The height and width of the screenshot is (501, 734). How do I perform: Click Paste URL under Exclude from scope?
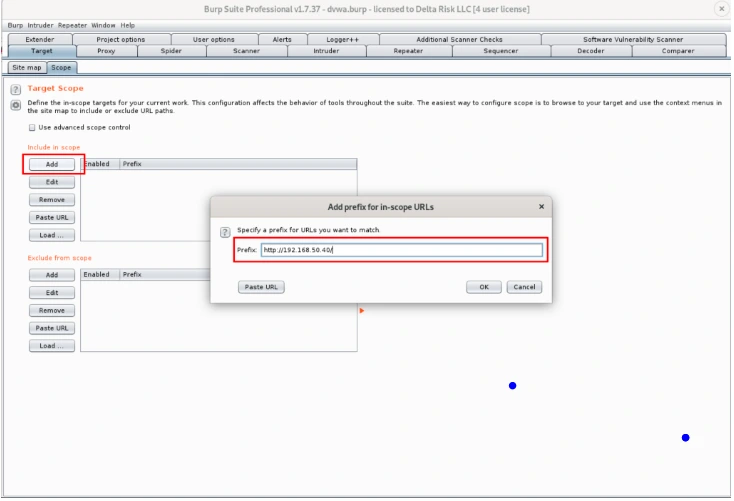pos(51,328)
